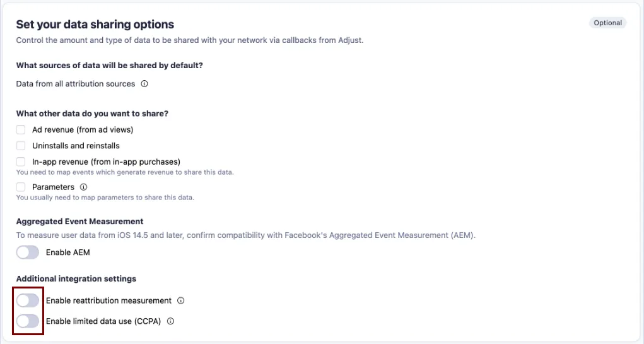Toggle Enable reattribution measurement switch
This screenshot has width=644, height=344.
click(28, 300)
